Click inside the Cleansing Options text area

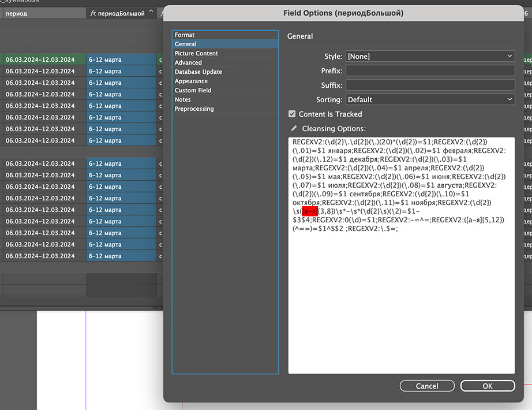pyautogui.click(x=402, y=255)
